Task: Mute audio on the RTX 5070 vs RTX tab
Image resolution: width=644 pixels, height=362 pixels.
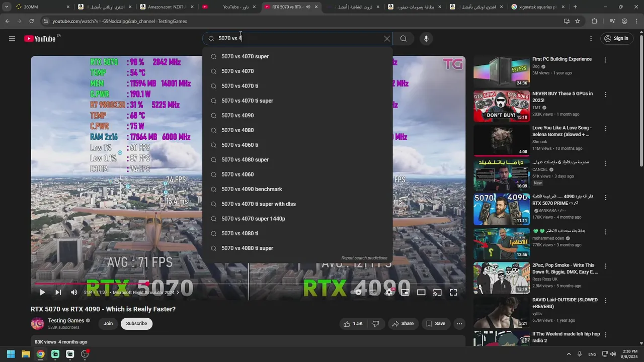Action: point(308,7)
